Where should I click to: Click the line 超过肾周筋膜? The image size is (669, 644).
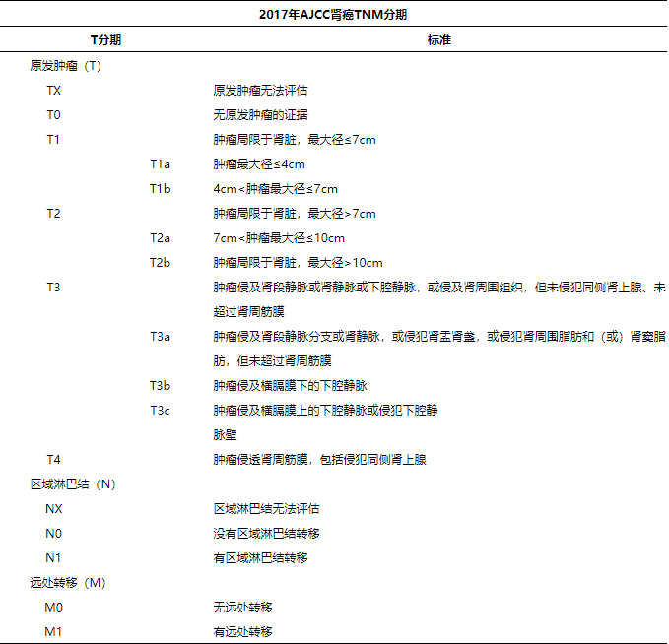coord(248,312)
